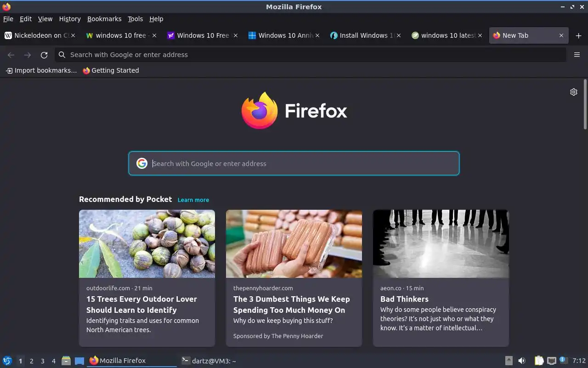Click the Firefox icon in title bar
The image size is (588, 368).
click(6, 6)
